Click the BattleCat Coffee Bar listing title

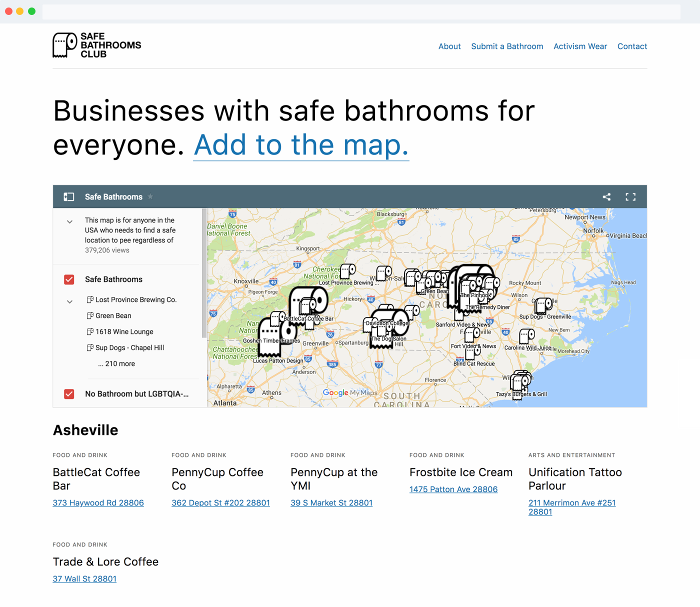coord(96,479)
